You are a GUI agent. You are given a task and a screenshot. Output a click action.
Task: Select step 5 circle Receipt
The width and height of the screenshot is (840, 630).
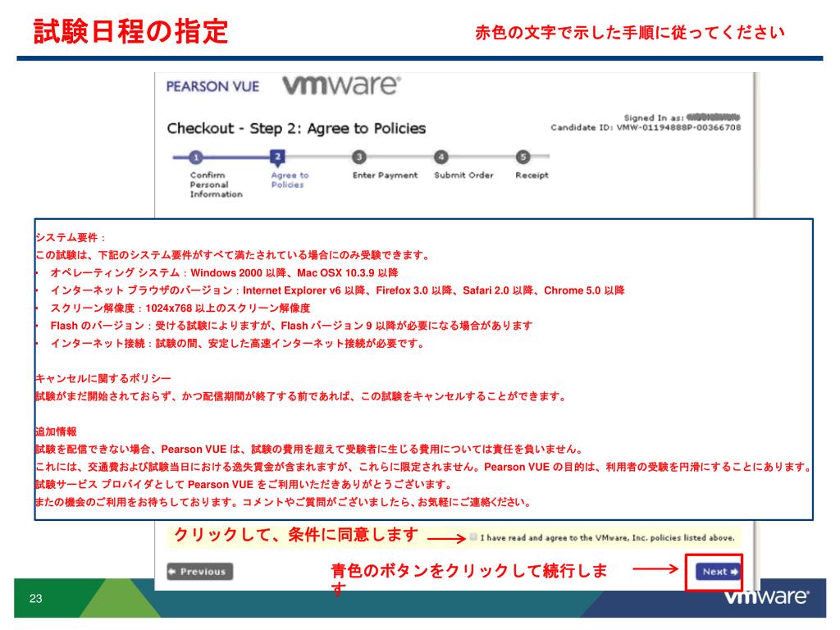click(523, 157)
